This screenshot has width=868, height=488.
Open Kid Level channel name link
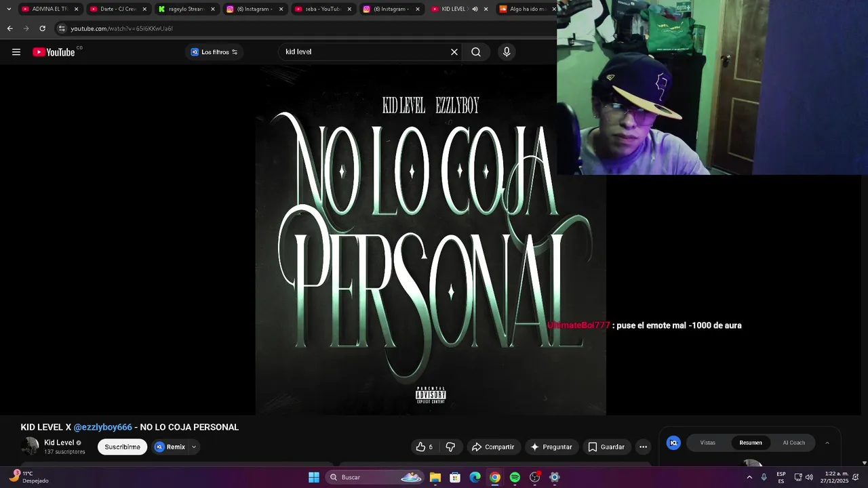(x=59, y=443)
